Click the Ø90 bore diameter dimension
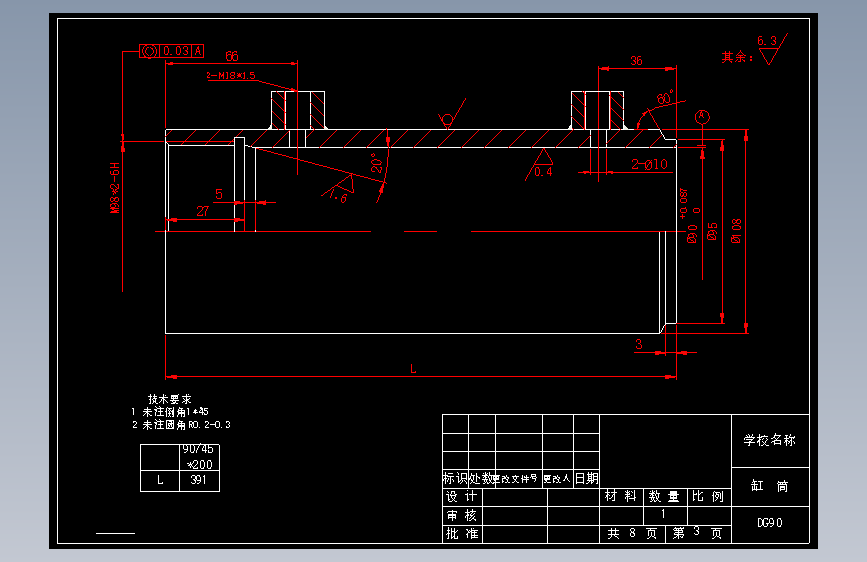The height and width of the screenshot is (562, 867). tap(692, 233)
